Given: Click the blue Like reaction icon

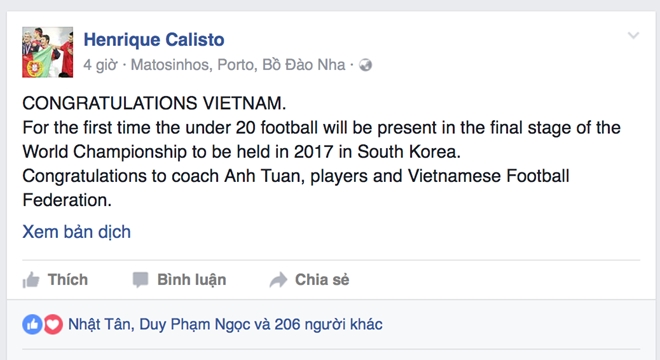Looking at the screenshot, I should [x=32, y=324].
